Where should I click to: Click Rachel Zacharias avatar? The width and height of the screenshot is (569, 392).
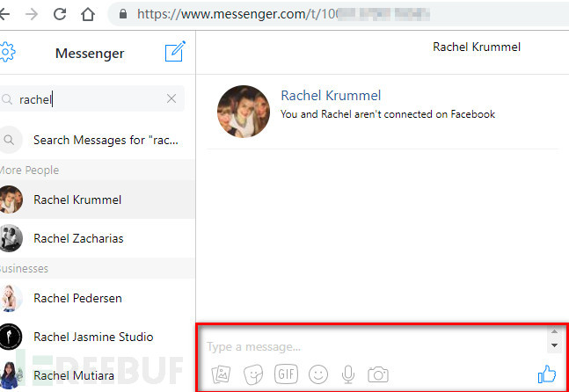tap(11, 238)
